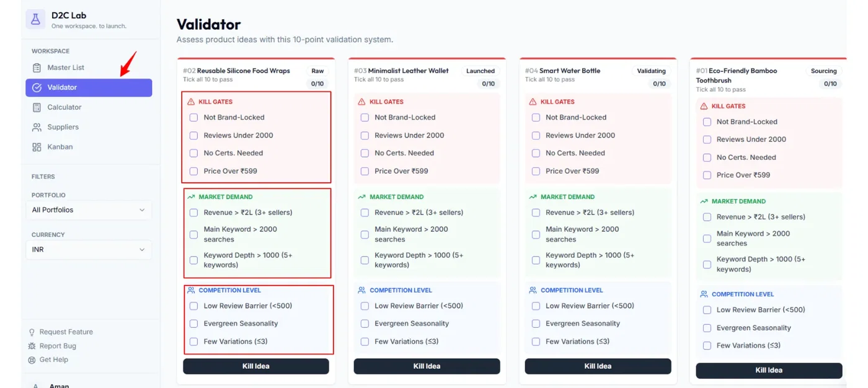Image resolution: width=868 pixels, height=388 pixels.
Task: Tick Price Over ₹599 for Smart Water Bottle
Action: tap(536, 171)
